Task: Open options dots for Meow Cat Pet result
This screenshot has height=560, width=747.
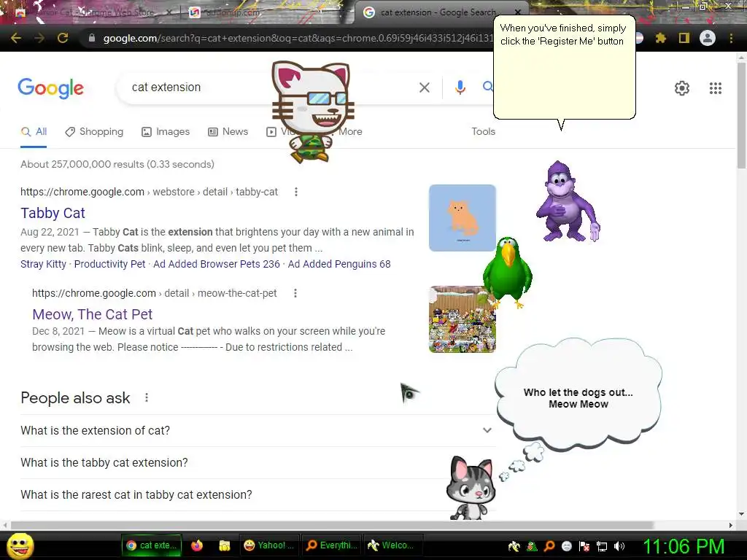Action: [x=295, y=293]
